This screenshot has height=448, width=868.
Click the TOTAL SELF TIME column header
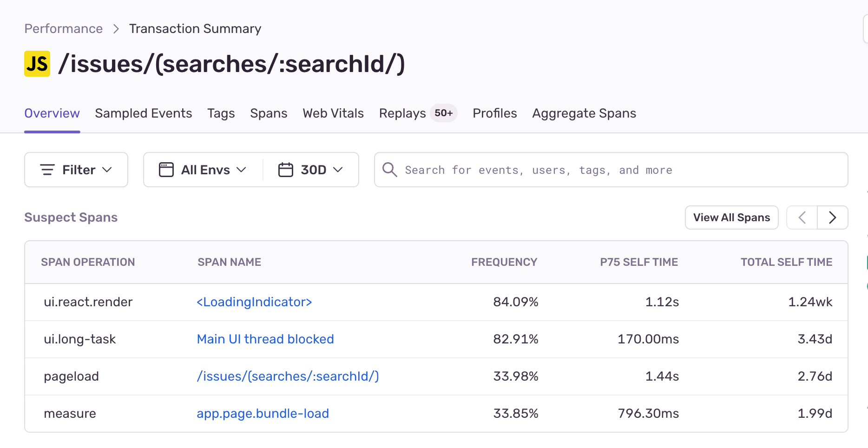pyautogui.click(x=787, y=262)
